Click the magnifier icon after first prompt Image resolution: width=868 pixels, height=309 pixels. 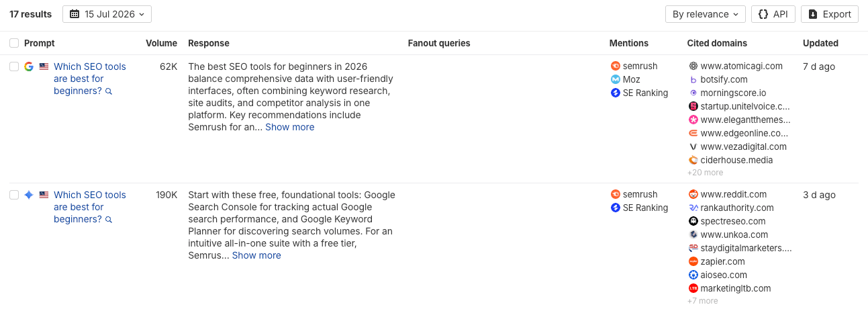[109, 91]
